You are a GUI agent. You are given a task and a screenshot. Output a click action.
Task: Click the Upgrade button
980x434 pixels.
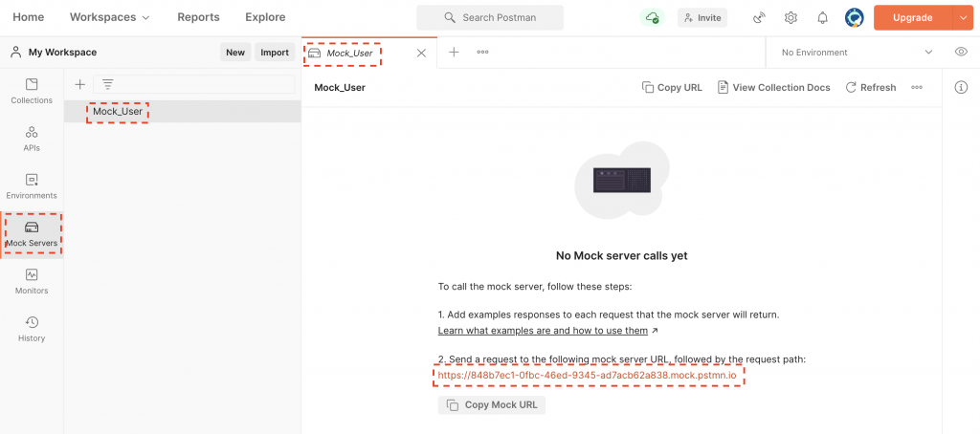coord(912,17)
